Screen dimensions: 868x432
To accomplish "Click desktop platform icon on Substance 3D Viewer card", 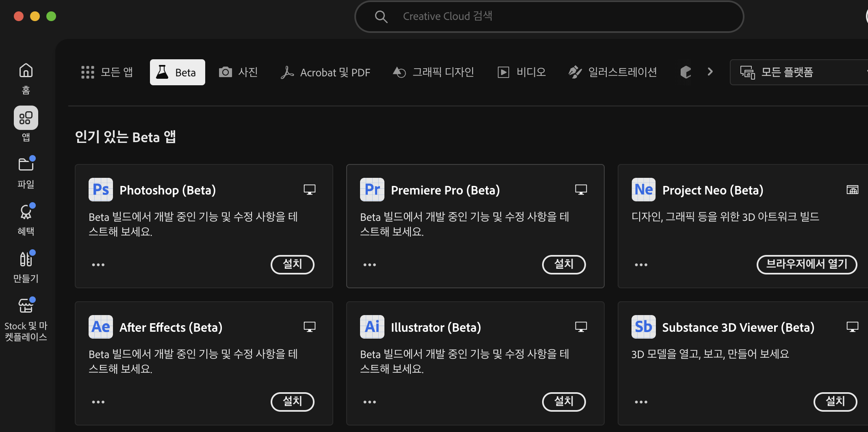I will (x=853, y=327).
